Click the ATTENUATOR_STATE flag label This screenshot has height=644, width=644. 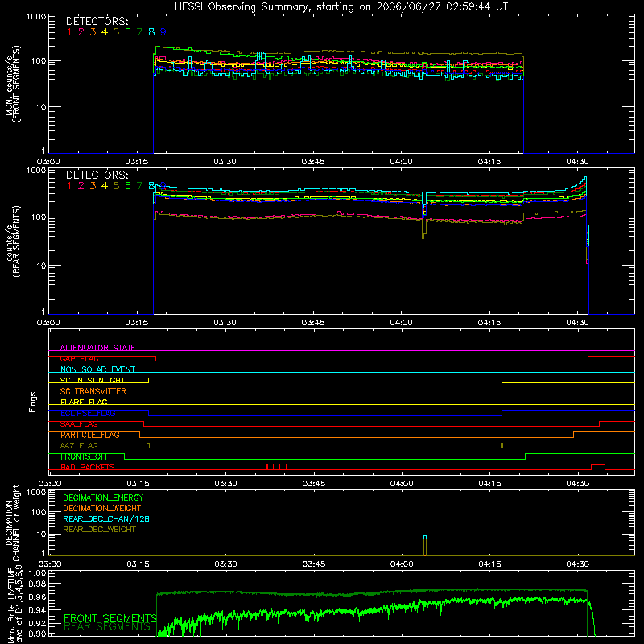(97, 348)
